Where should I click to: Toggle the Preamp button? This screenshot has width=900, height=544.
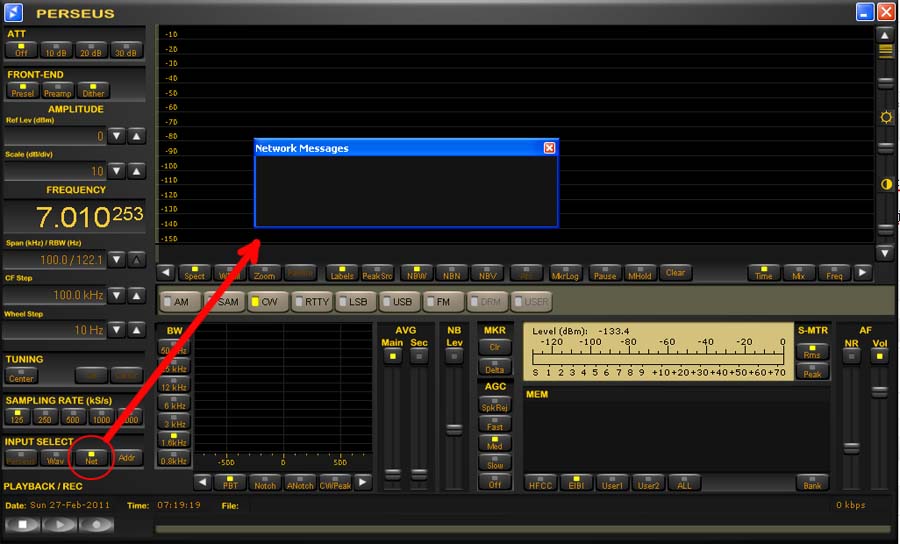(x=57, y=90)
